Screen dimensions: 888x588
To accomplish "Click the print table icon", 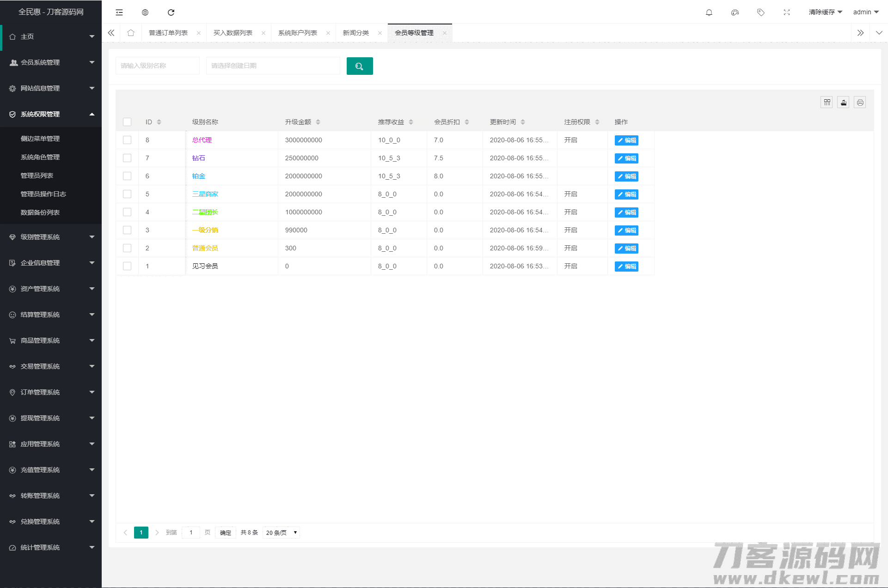I will (x=860, y=103).
